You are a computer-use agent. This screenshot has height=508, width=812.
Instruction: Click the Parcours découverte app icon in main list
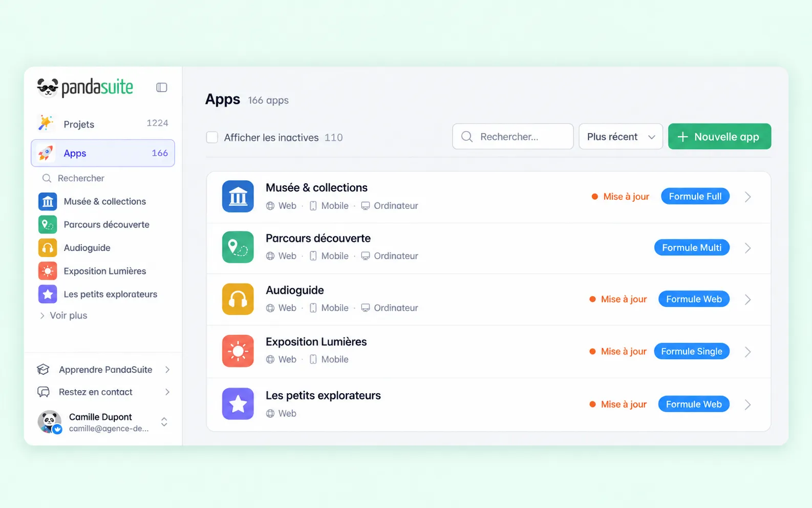coord(238,247)
